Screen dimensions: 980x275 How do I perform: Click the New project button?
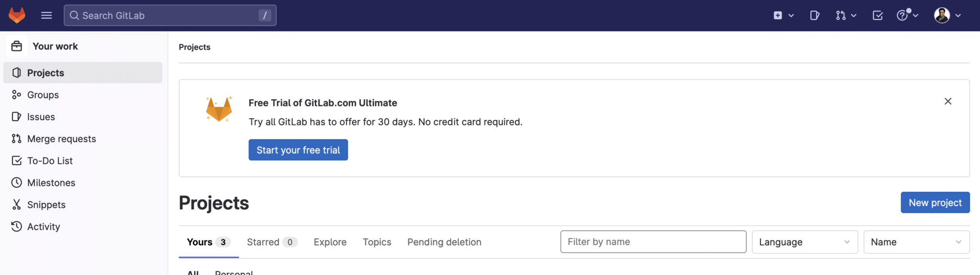click(935, 203)
